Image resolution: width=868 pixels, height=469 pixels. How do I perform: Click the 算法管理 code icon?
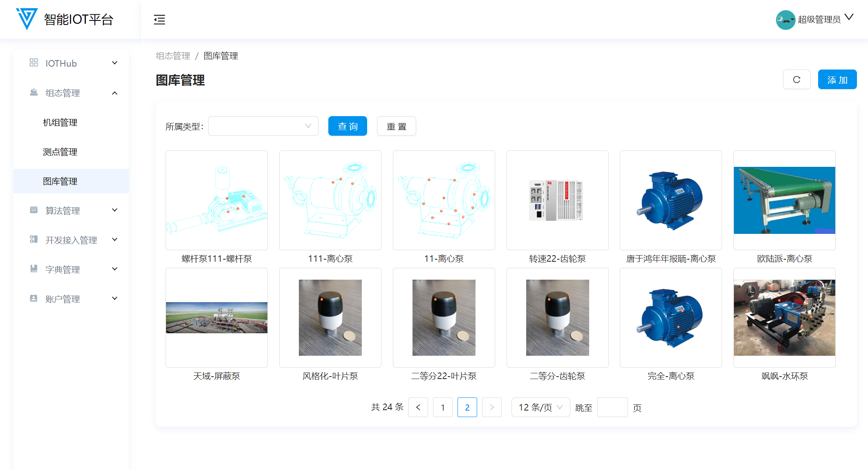click(x=34, y=210)
